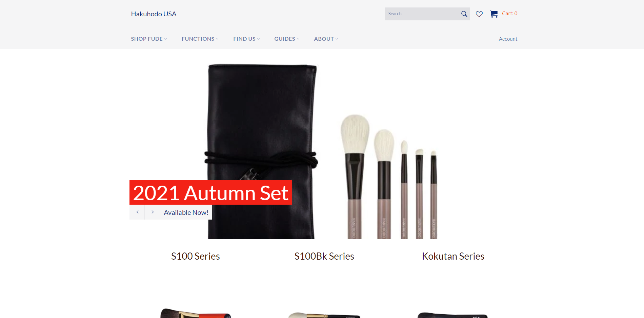
Task: Click the Cart: 0 text link
Action: (x=509, y=14)
